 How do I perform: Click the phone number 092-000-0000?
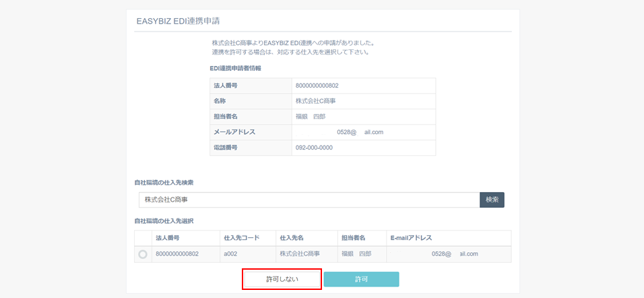tap(314, 148)
